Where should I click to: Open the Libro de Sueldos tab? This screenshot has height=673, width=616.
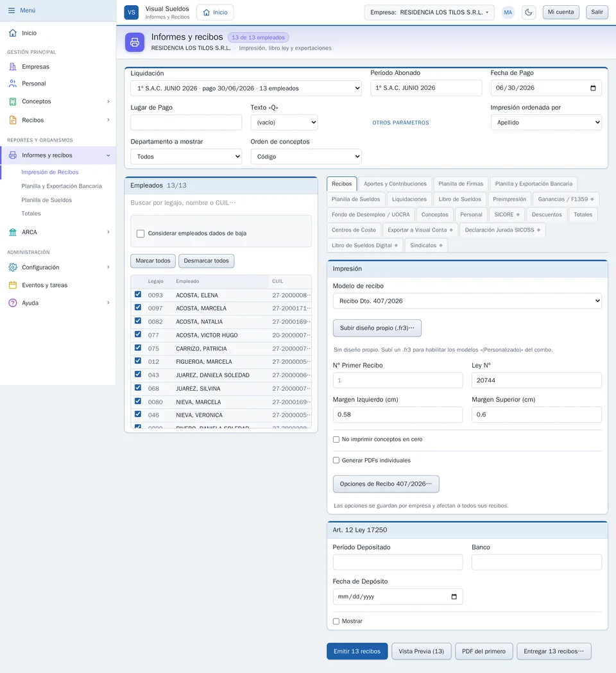(459, 199)
